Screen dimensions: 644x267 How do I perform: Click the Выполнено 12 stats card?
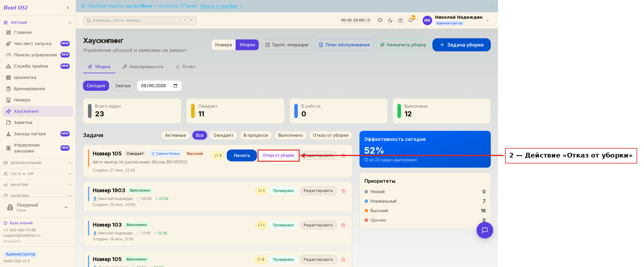coord(442,111)
